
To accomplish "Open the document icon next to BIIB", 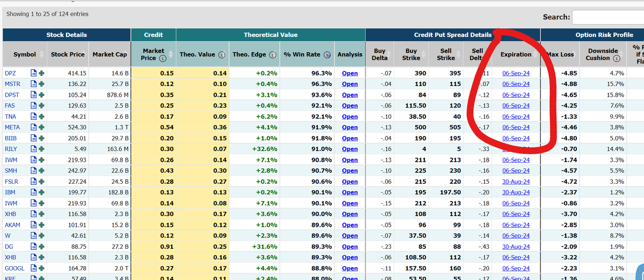I will coord(33,138).
